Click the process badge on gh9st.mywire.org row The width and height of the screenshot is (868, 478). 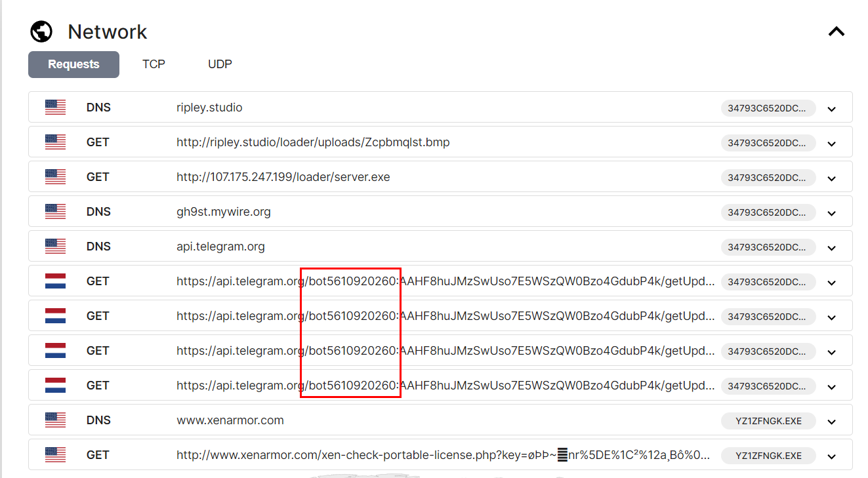coord(768,212)
